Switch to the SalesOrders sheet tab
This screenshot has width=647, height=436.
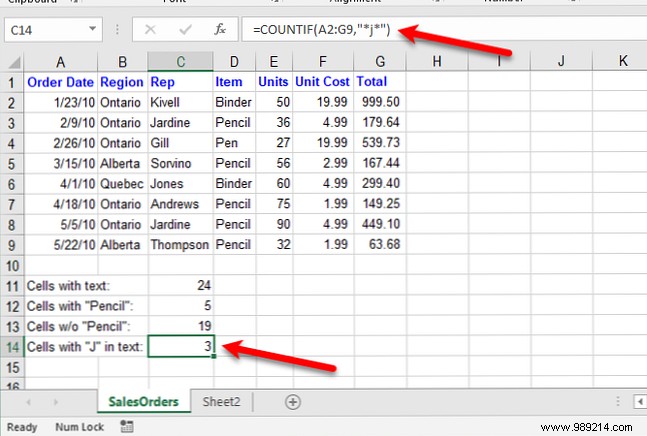[x=144, y=401]
